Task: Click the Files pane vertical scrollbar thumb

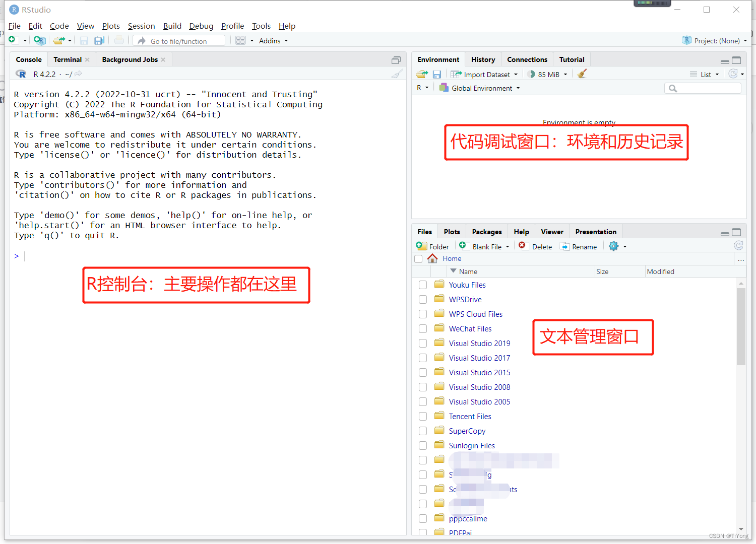Action: (x=741, y=326)
